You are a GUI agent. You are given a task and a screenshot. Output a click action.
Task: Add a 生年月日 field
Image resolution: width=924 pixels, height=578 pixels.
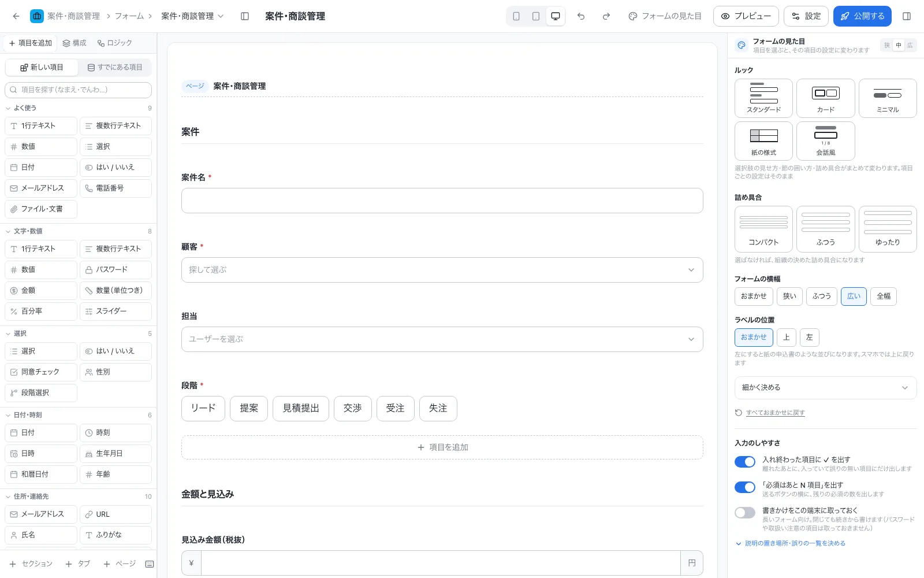115,454
